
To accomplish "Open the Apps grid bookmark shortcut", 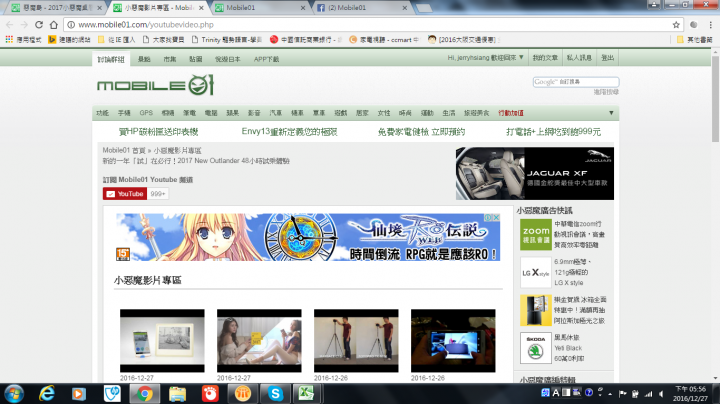I will pyautogui.click(x=9, y=40).
